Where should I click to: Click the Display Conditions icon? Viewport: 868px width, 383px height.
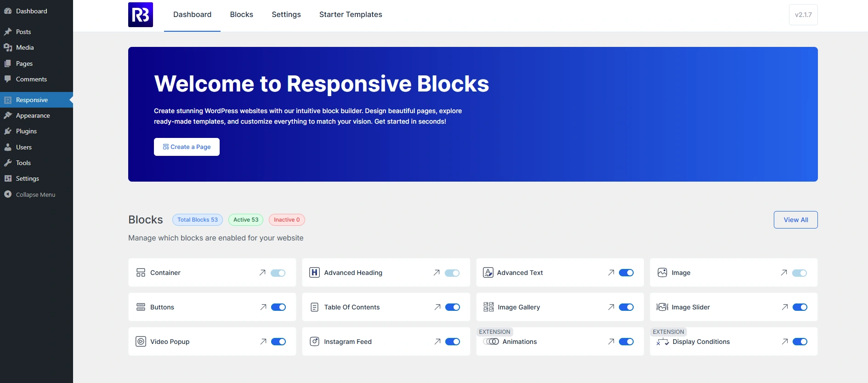click(663, 342)
